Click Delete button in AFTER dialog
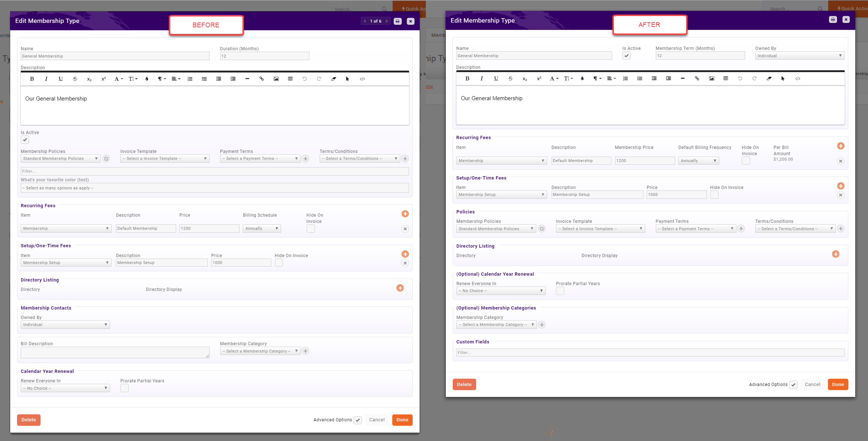Screen dimensions: 868x441 tap(464, 385)
